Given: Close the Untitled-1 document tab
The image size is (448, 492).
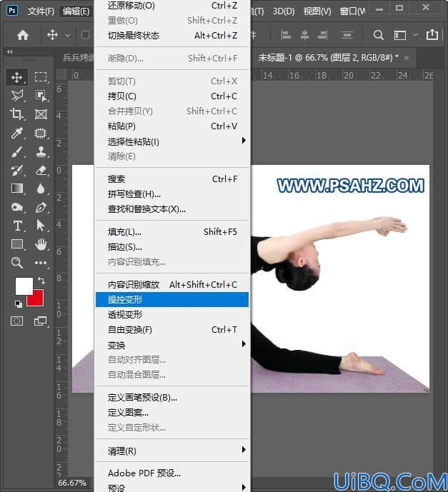Looking at the screenshot, I should 407,58.
